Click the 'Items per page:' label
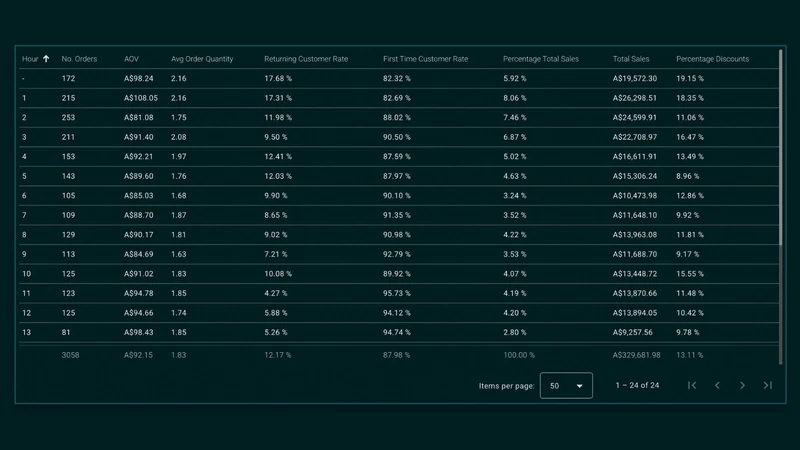Screen dimensions: 800x450 [507, 386]
